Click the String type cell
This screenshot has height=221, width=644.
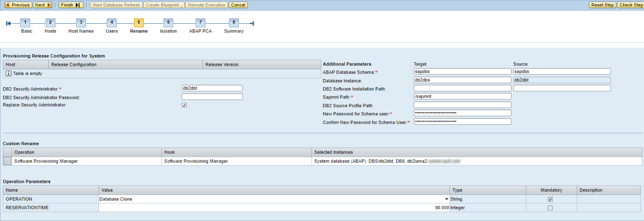click(488, 199)
